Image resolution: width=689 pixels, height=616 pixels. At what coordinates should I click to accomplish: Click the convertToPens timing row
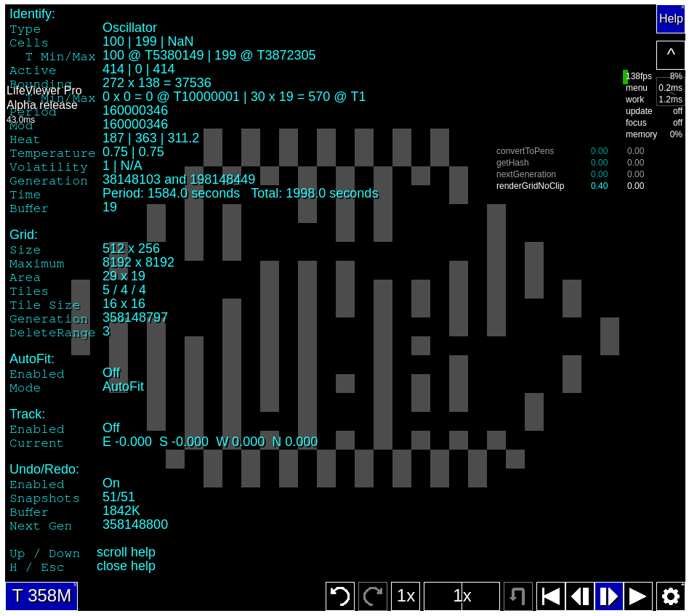click(x=571, y=151)
